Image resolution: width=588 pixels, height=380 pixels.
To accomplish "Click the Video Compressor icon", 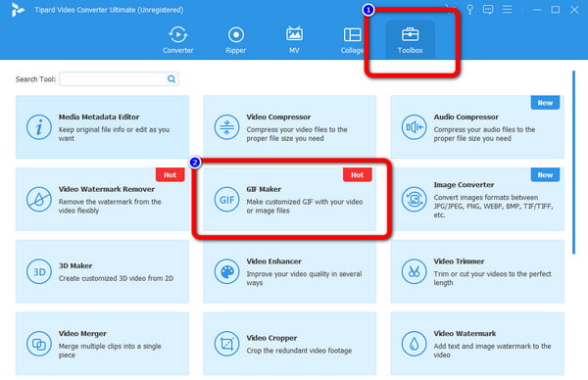I will click(226, 127).
